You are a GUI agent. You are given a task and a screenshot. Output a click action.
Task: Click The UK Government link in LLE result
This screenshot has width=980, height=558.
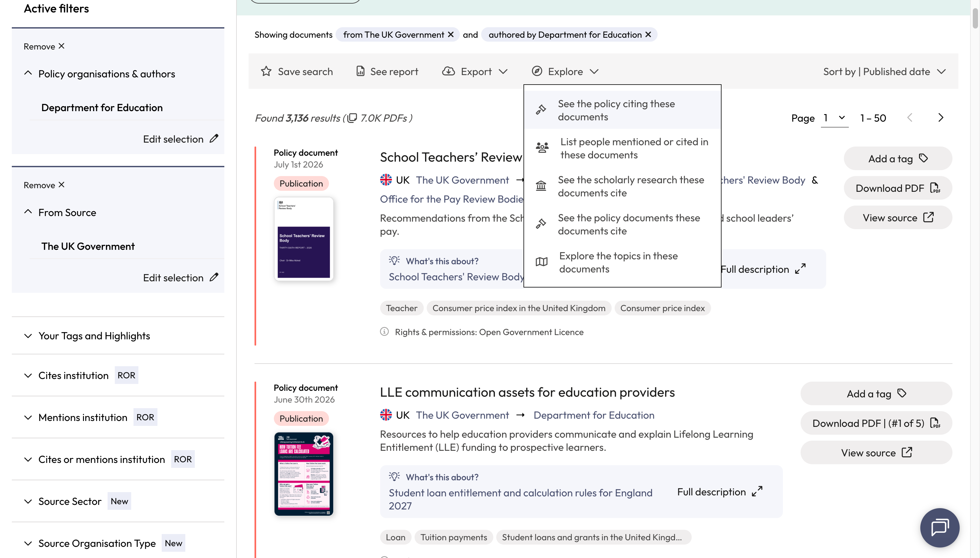coord(462,415)
